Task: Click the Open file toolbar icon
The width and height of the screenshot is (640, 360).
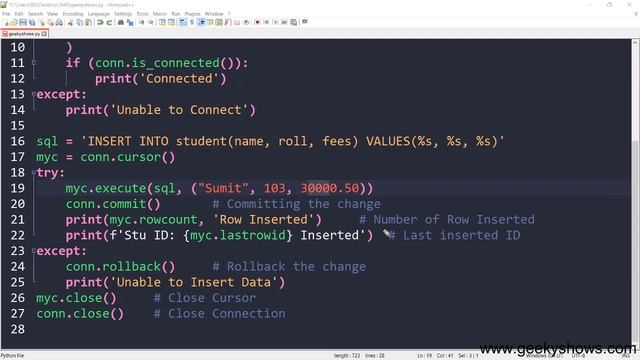Action: click(x=14, y=22)
